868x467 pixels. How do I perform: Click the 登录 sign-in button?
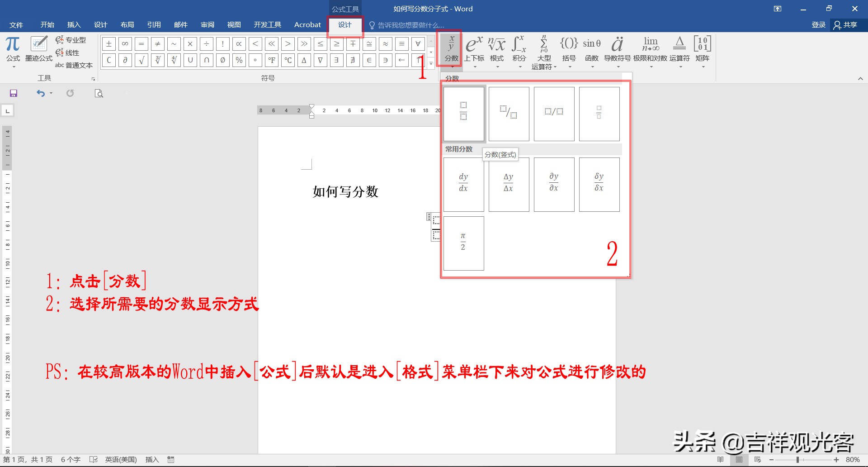click(818, 25)
